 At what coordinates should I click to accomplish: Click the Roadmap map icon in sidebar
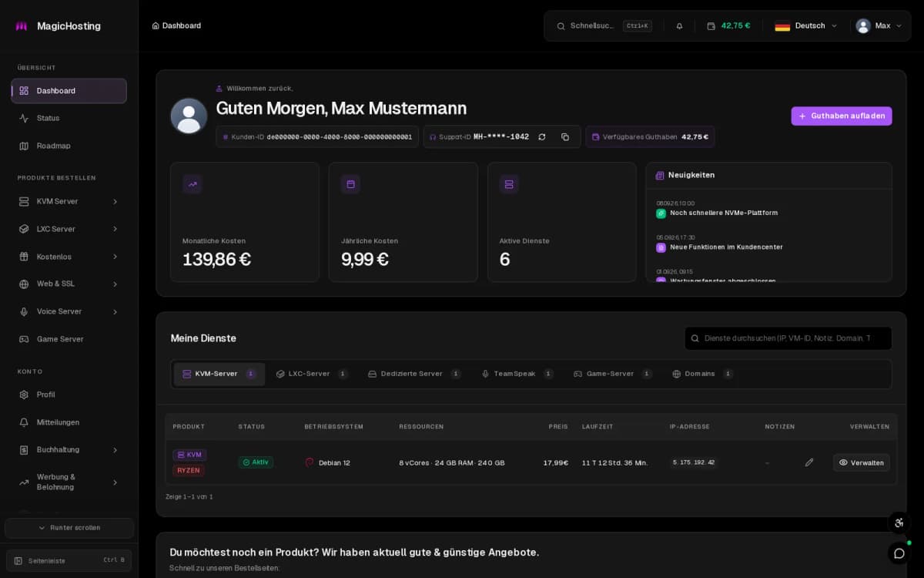(24, 146)
